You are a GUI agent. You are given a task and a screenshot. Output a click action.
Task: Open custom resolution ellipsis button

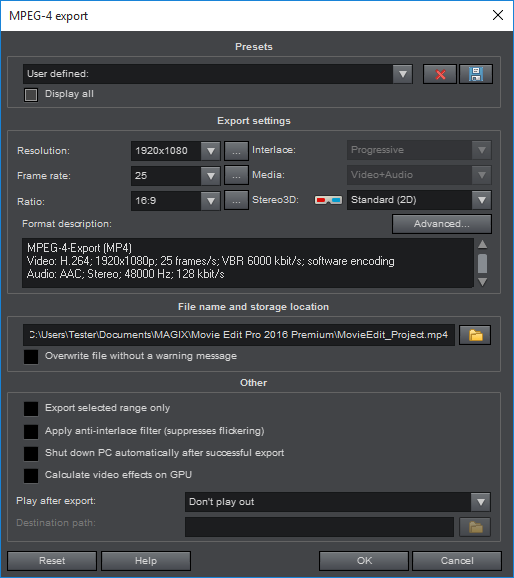(236, 151)
